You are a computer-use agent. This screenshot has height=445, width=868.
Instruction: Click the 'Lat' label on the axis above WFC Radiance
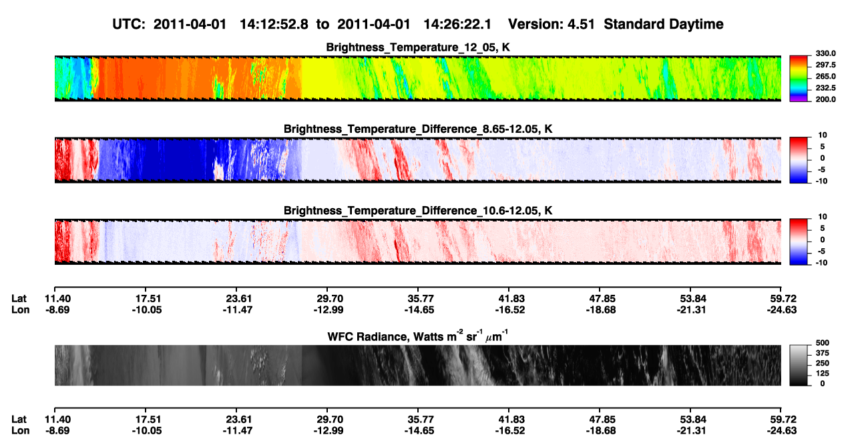[x=19, y=298]
